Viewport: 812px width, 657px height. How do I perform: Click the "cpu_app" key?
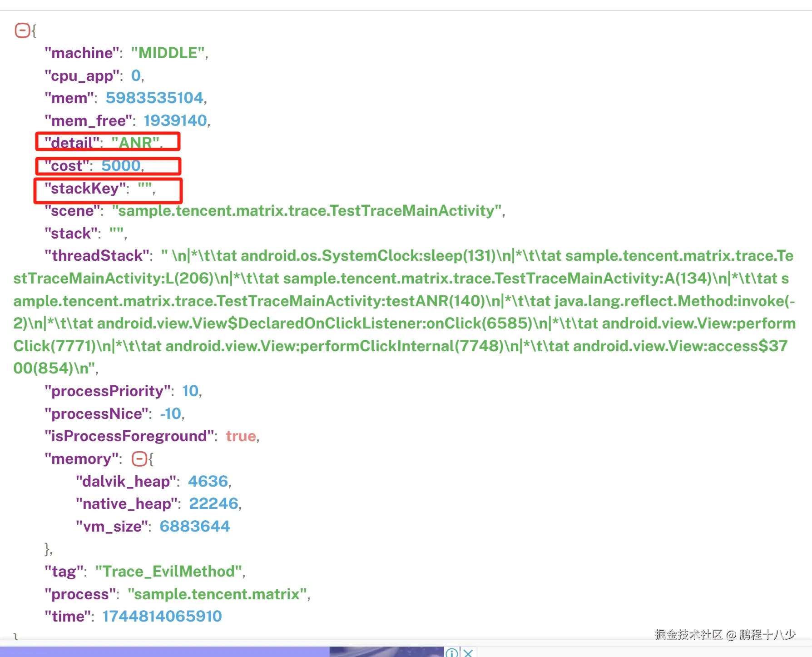(x=82, y=75)
